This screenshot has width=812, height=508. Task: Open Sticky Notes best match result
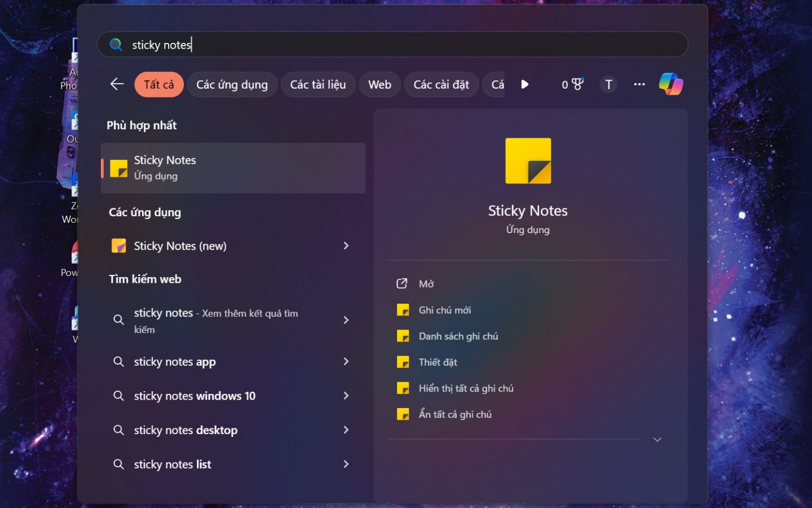[x=233, y=168]
